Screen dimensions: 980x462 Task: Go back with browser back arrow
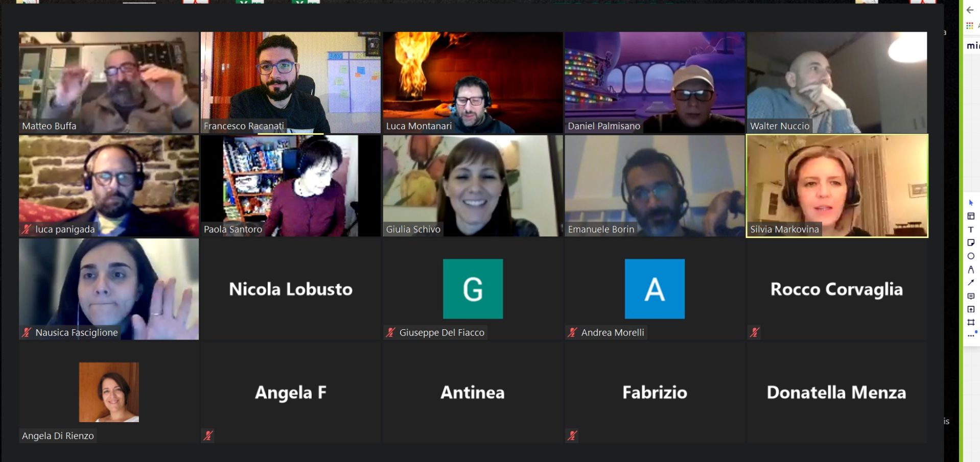(x=970, y=10)
